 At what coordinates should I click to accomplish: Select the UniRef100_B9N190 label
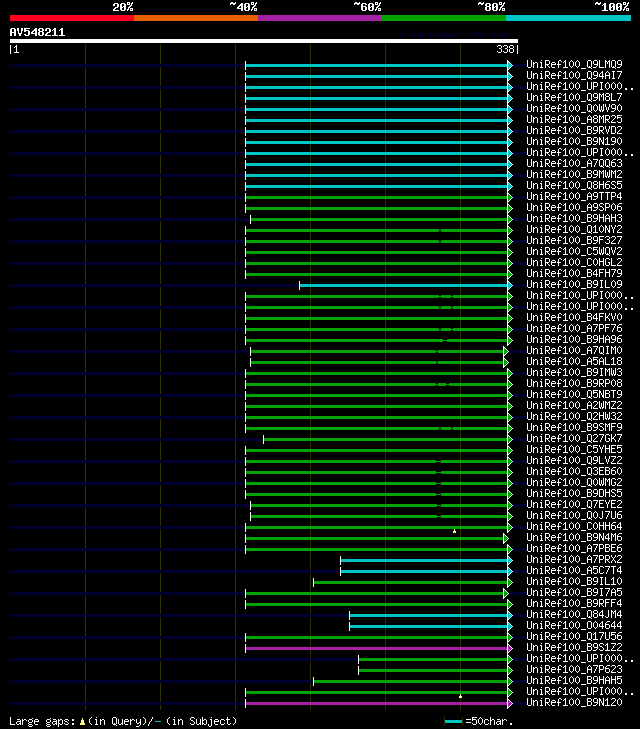pyautogui.click(x=574, y=141)
